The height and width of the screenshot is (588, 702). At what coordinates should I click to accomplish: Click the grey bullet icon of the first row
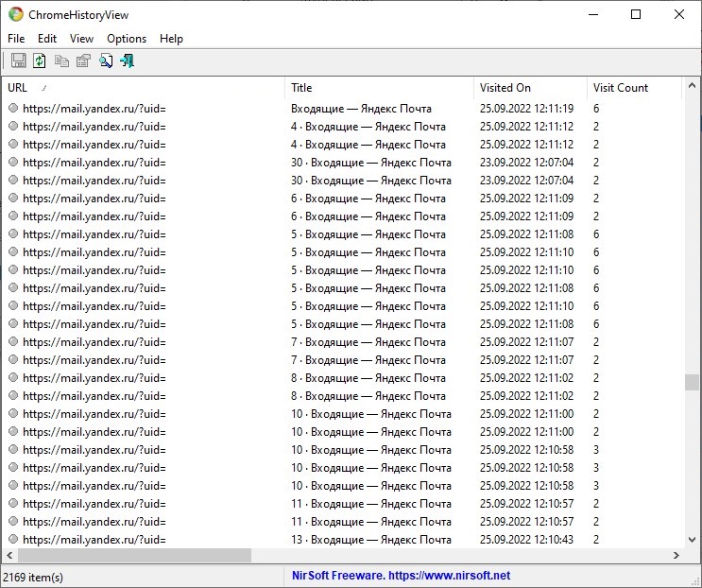[x=13, y=109]
